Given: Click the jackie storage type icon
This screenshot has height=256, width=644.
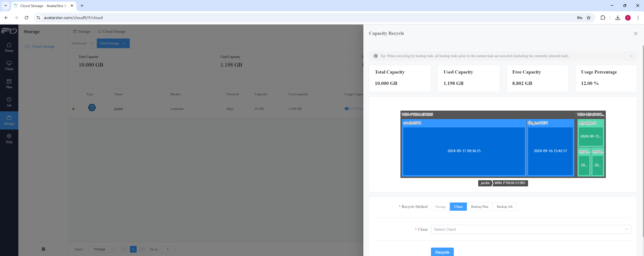Looking at the screenshot, I should pos(92,108).
